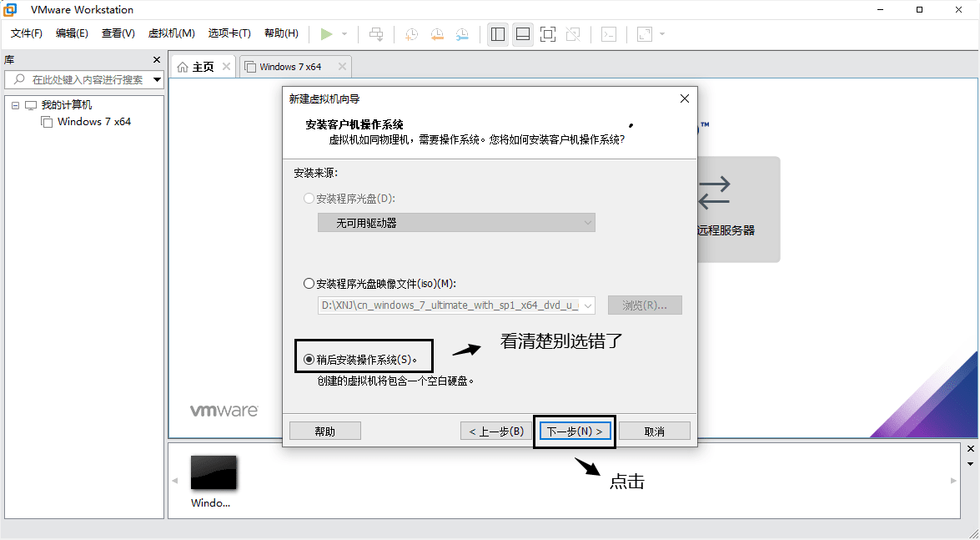This screenshot has width=980, height=540.
Task: Close the 库 library panel
Action: 157,59
